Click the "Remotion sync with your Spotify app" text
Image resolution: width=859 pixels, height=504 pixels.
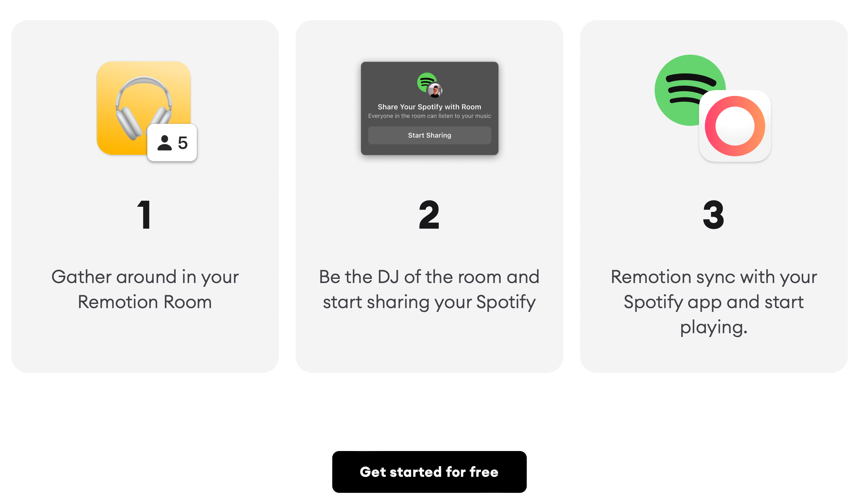pos(714,289)
